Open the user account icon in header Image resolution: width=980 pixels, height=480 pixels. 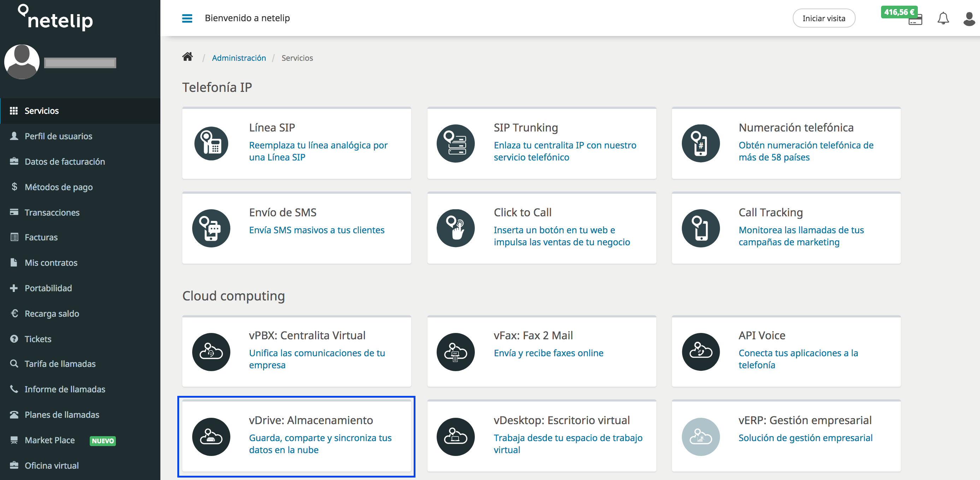click(969, 18)
